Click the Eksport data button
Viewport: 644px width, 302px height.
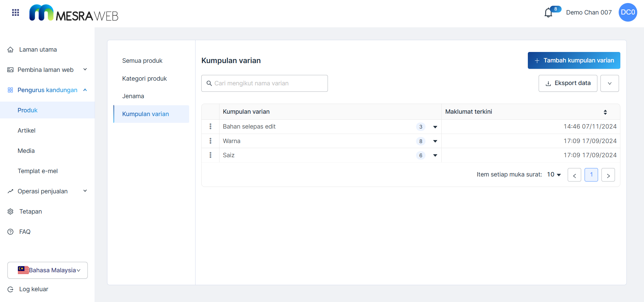click(x=568, y=83)
